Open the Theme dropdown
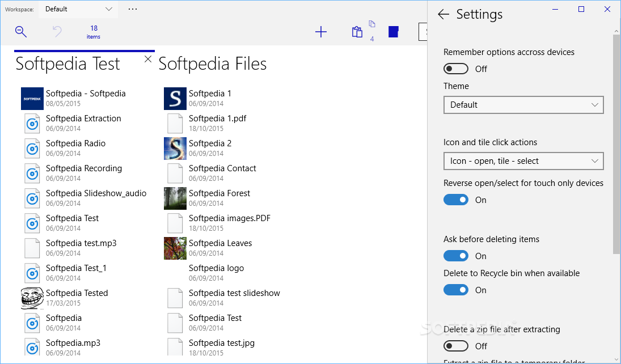This screenshot has width=621, height=364. coord(523,105)
